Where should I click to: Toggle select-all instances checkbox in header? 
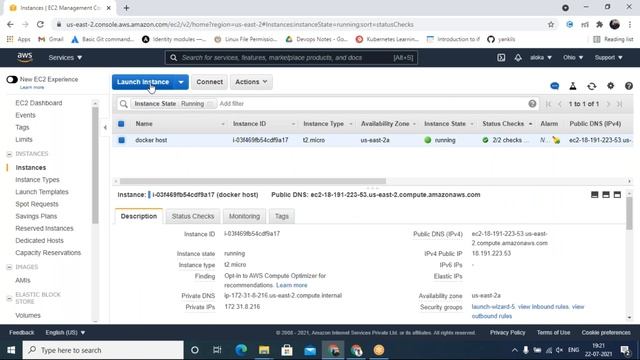point(121,124)
